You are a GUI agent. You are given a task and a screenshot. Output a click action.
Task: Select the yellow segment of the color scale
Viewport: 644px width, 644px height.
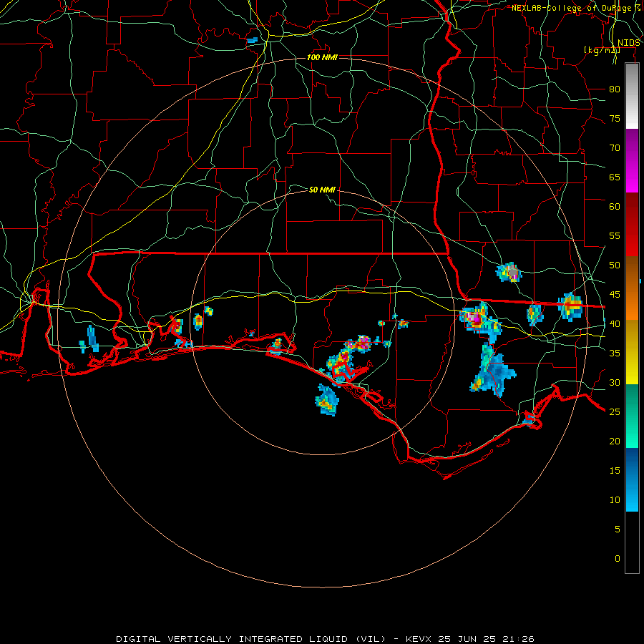tap(632, 352)
